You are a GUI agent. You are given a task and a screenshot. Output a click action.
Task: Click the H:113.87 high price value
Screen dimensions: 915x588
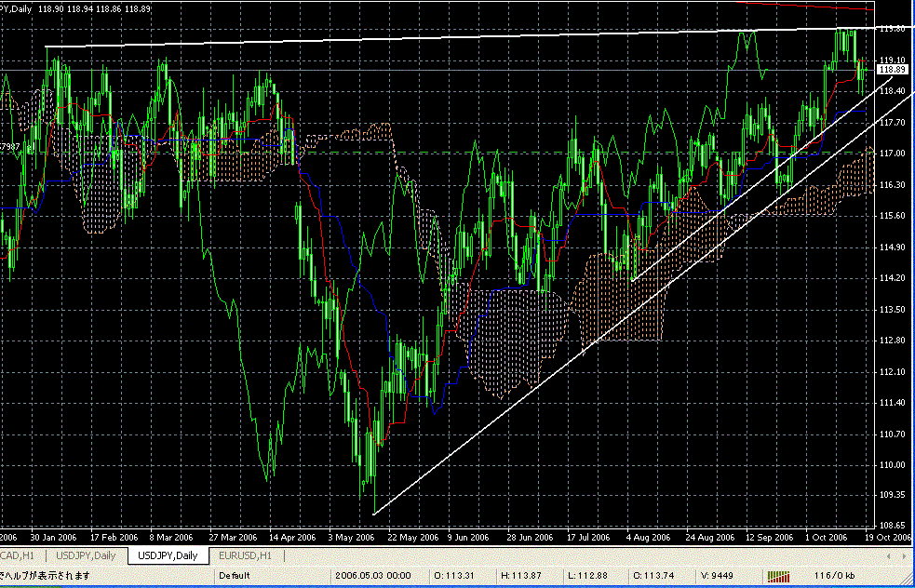tap(523, 576)
